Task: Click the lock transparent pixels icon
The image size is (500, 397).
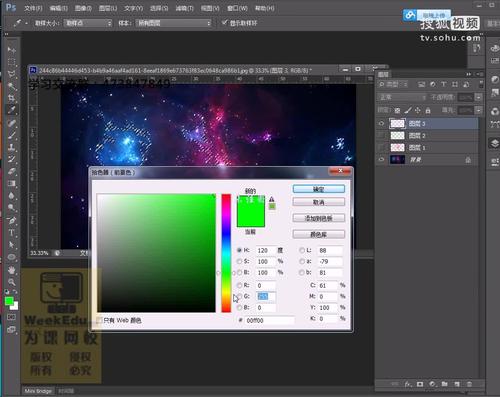Action: [x=397, y=110]
